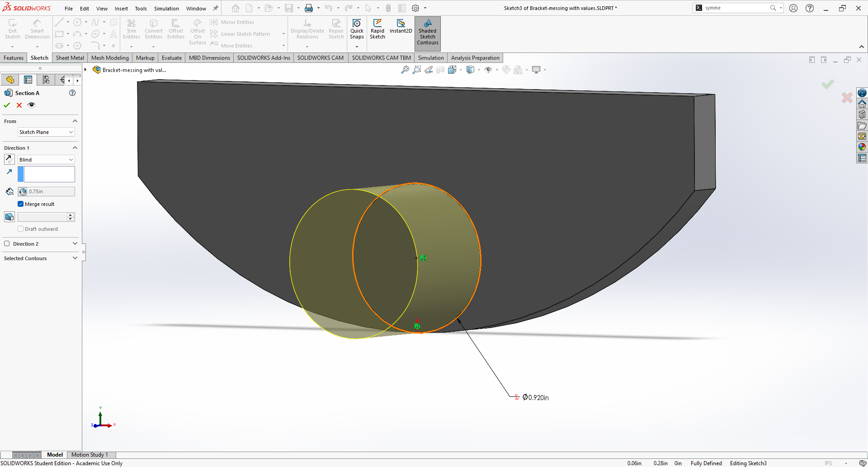The image size is (868, 467).
Task: Uncheck the Merge result checkbox
Action: pos(20,204)
